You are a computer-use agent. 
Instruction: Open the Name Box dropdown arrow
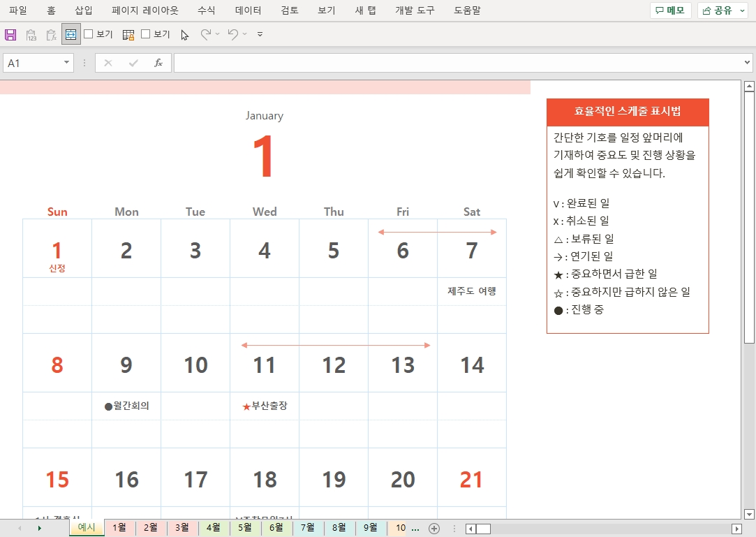66,63
